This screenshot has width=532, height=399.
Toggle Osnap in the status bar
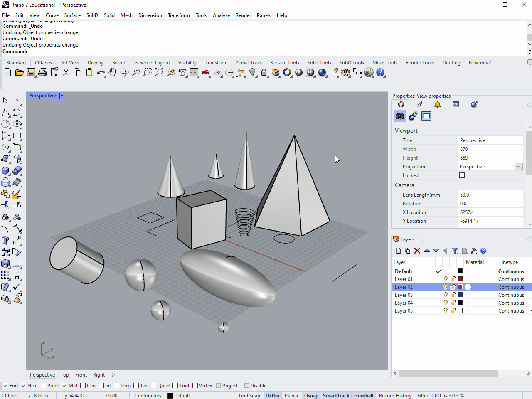click(x=311, y=396)
